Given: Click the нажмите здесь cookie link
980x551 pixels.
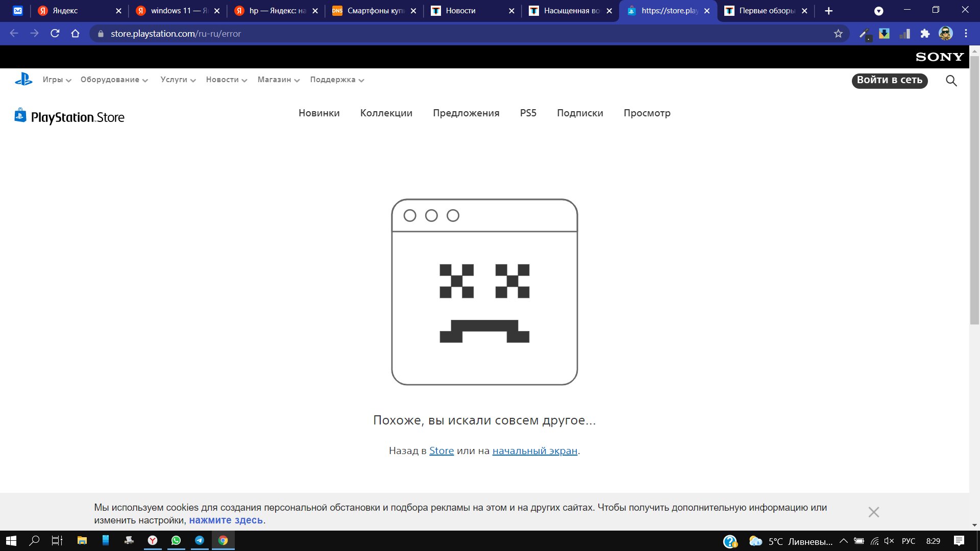Looking at the screenshot, I should (226, 520).
